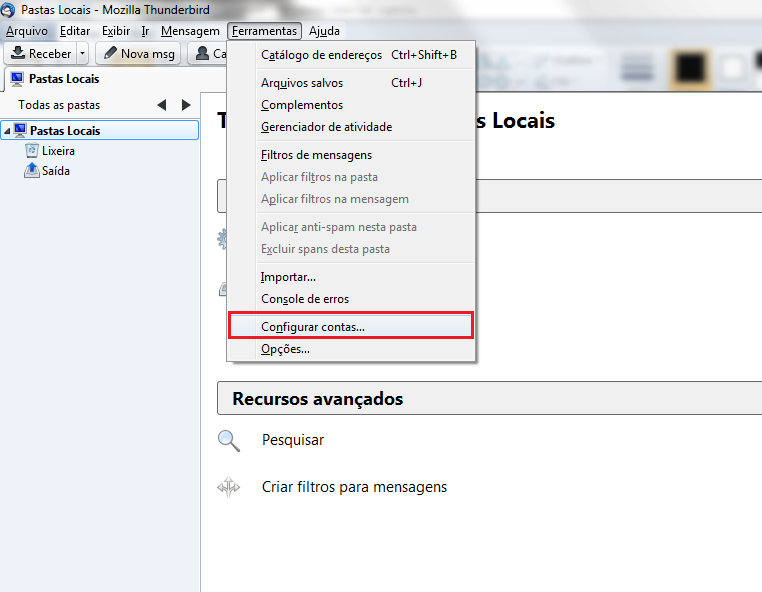
Task: Open Opções... from the menu
Action: click(351, 349)
